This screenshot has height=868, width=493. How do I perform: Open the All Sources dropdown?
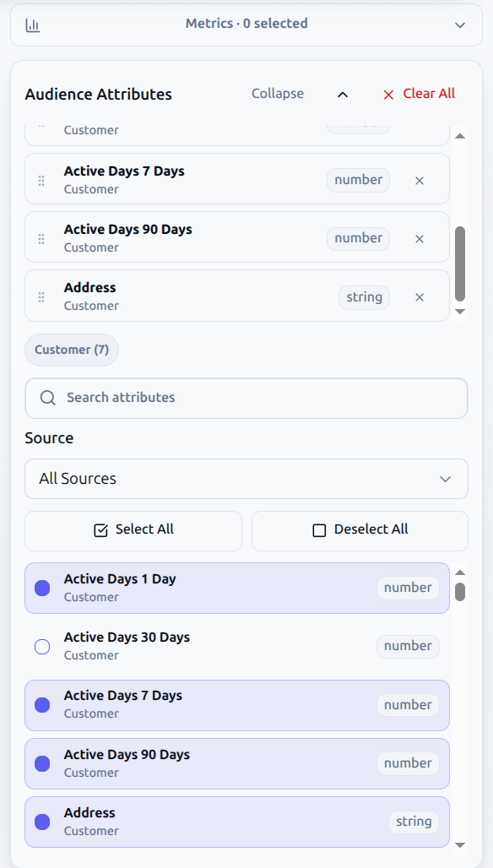pyautogui.click(x=246, y=478)
